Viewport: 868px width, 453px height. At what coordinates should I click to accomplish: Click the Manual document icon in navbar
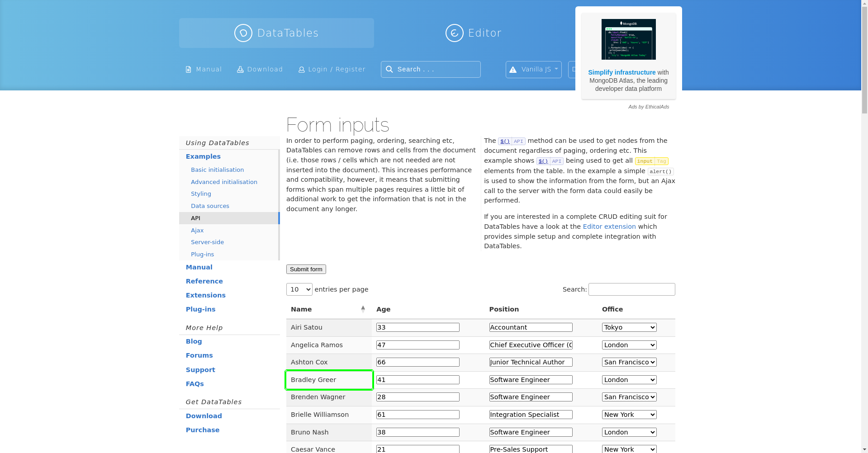coord(189,70)
